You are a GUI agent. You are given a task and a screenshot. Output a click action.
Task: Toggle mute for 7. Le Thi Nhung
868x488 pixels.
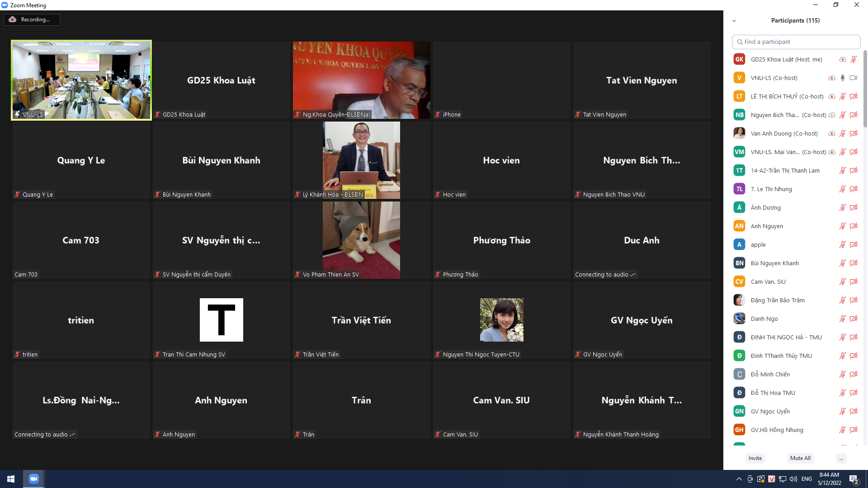843,189
